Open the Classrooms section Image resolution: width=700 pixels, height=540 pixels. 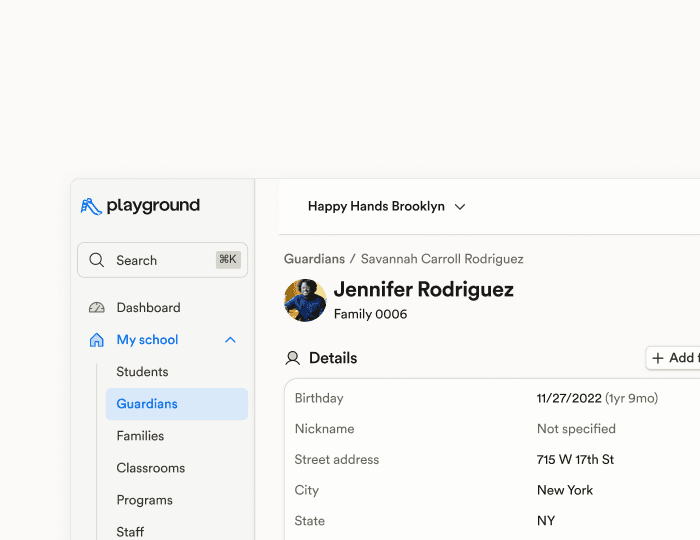151,468
